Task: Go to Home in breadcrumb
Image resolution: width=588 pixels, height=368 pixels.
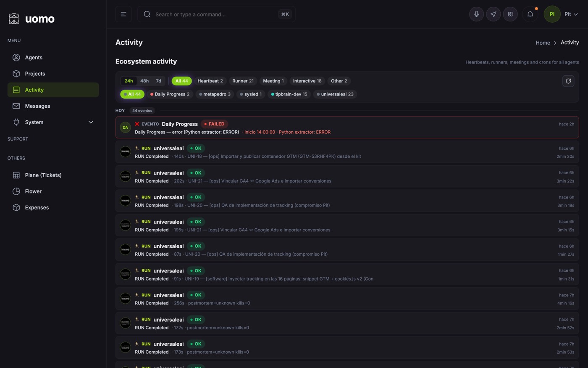Action: coord(543,43)
